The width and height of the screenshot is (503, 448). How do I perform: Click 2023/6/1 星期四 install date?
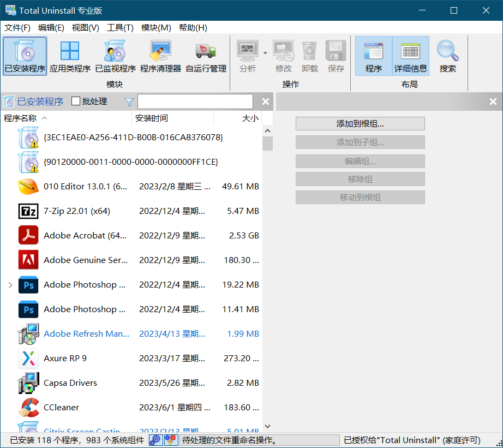(x=175, y=407)
